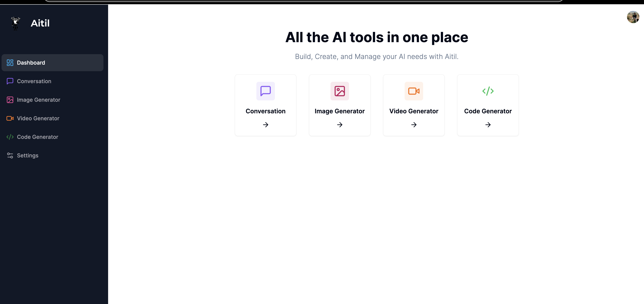The height and width of the screenshot is (304, 644).
Task: Click the sidebar Image Generator picture icon
Action: click(x=10, y=100)
